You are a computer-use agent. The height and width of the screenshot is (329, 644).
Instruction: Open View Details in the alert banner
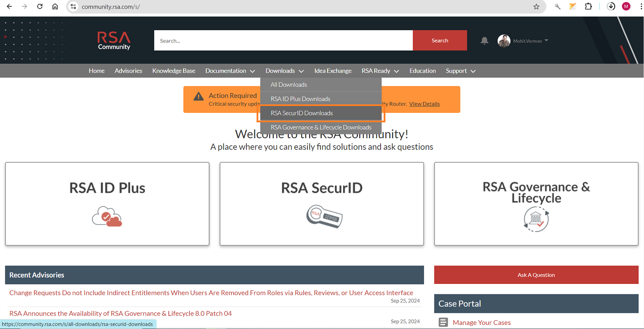coord(424,103)
